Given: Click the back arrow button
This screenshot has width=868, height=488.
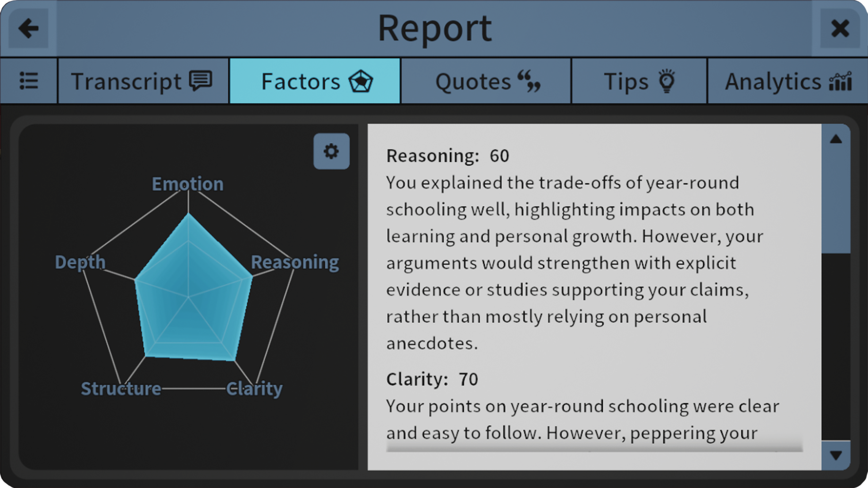Looking at the screenshot, I should point(28,28).
